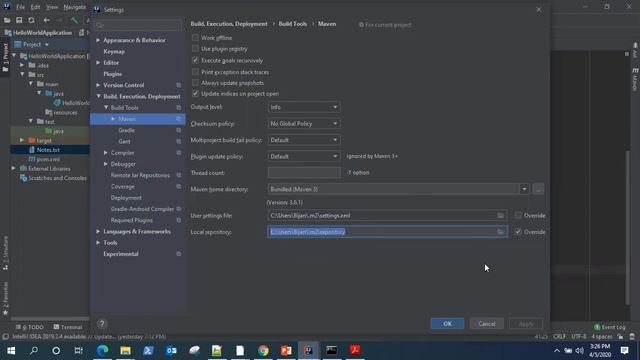Click the help question mark icon

point(102,324)
